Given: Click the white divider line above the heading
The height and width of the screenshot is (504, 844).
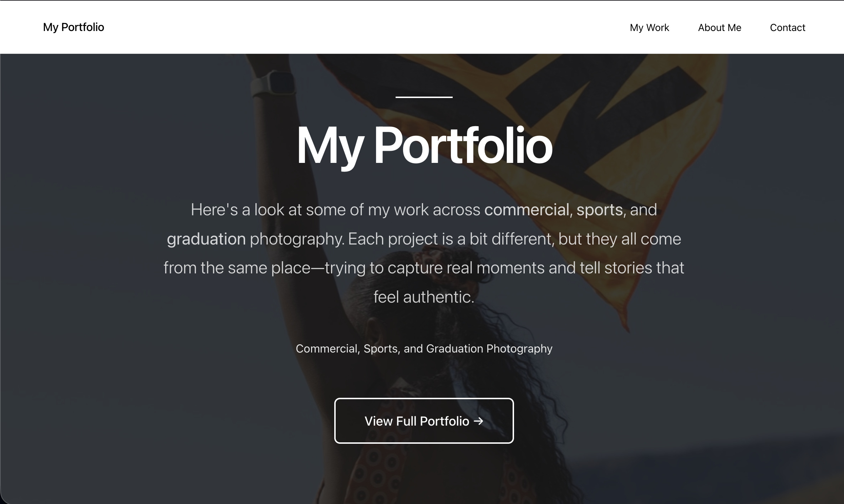Looking at the screenshot, I should (x=424, y=97).
